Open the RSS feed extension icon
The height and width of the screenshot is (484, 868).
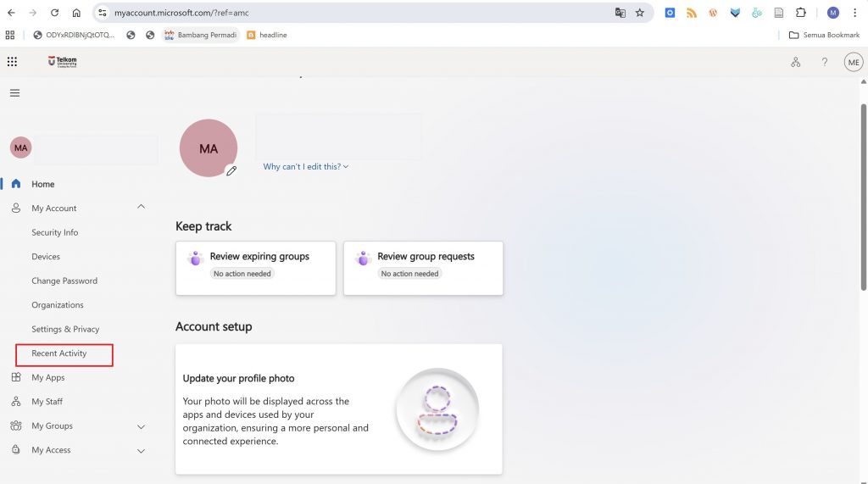(692, 12)
